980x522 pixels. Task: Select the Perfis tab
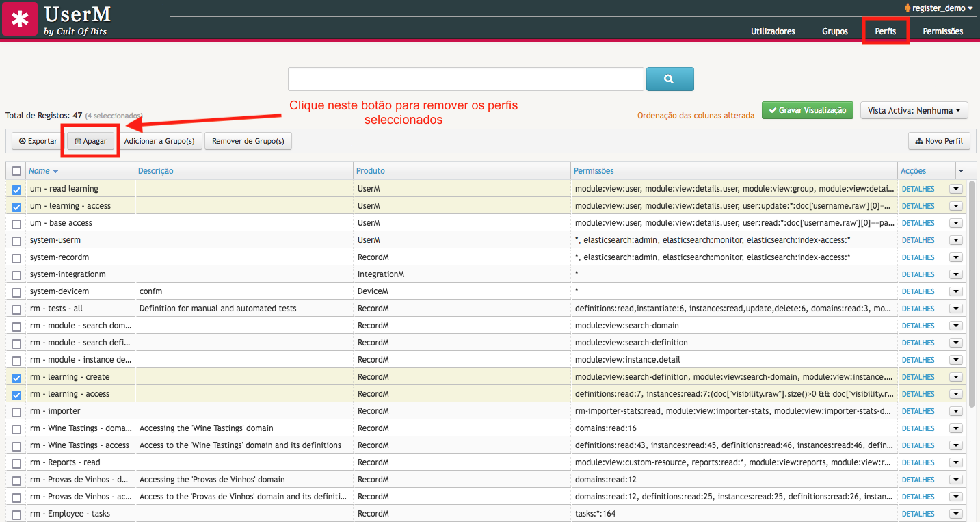[x=885, y=31]
